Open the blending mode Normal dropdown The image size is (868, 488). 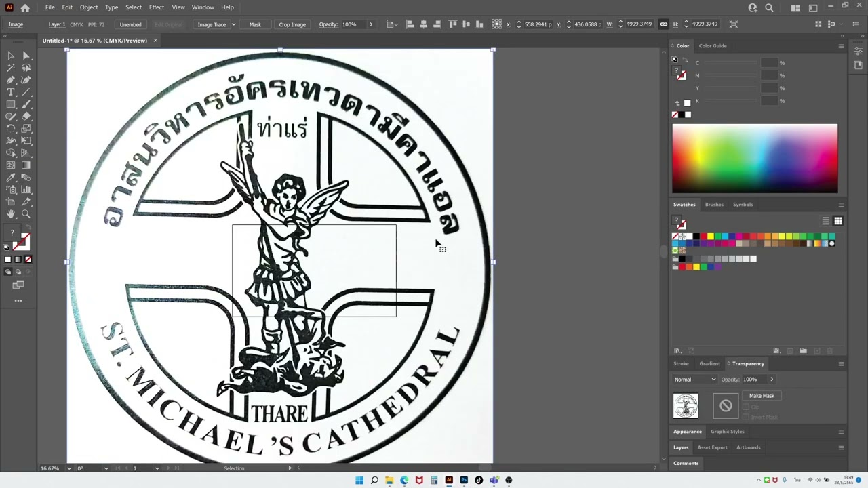694,380
